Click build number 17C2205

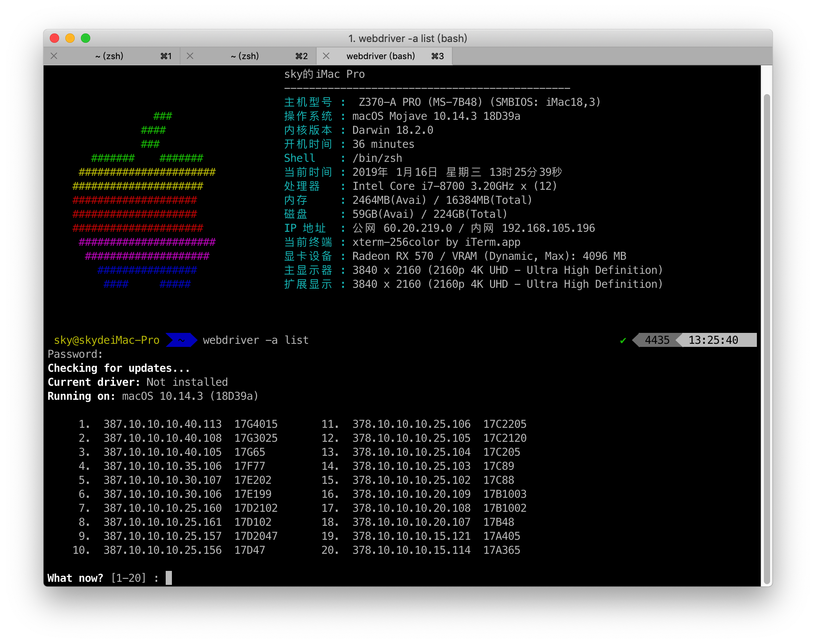click(505, 424)
